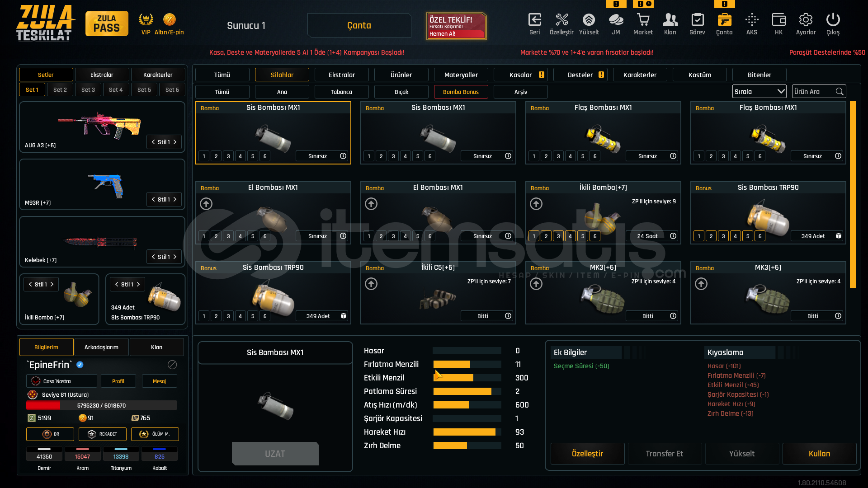Click the Ürün Ara search field
Viewport: 868px width, 488px height.
point(814,92)
